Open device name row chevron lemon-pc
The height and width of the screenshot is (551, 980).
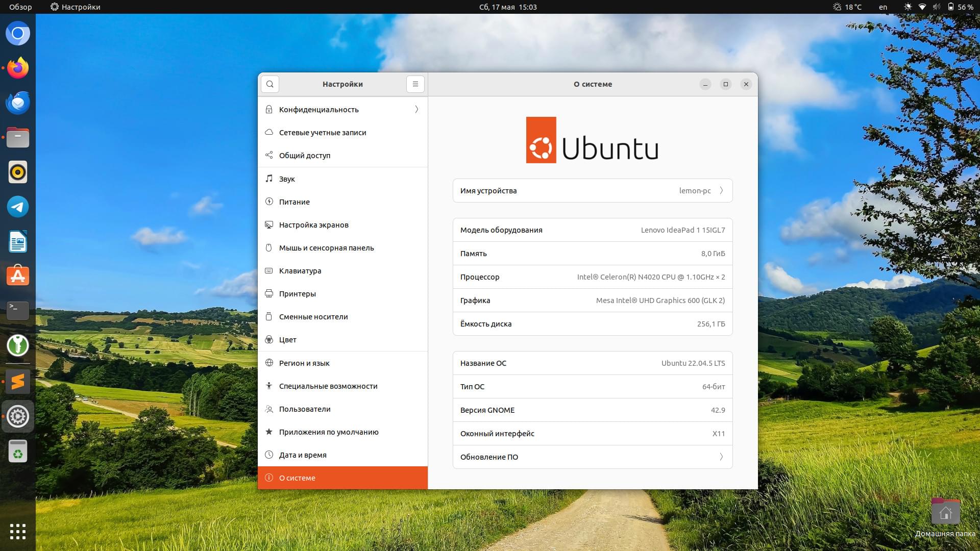(x=721, y=190)
